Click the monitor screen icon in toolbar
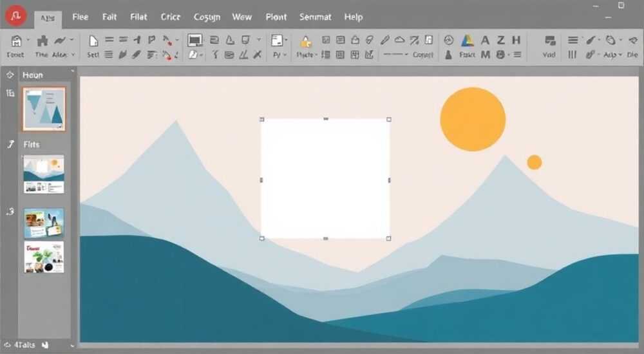Screen dimensions: 644x354 click(194, 40)
